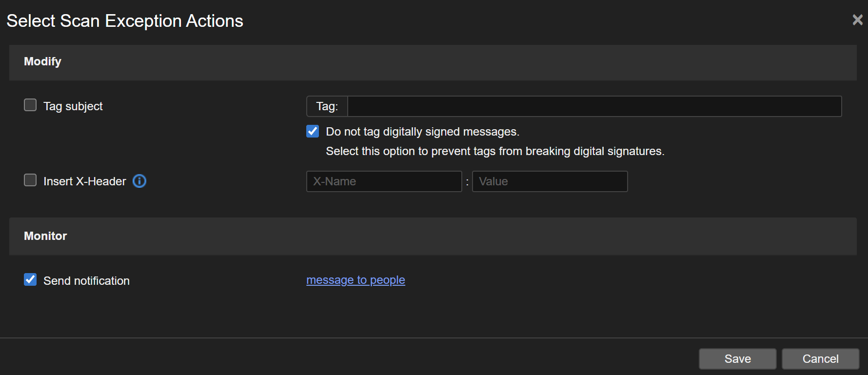Enable the Tag subject checkbox

[30, 105]
